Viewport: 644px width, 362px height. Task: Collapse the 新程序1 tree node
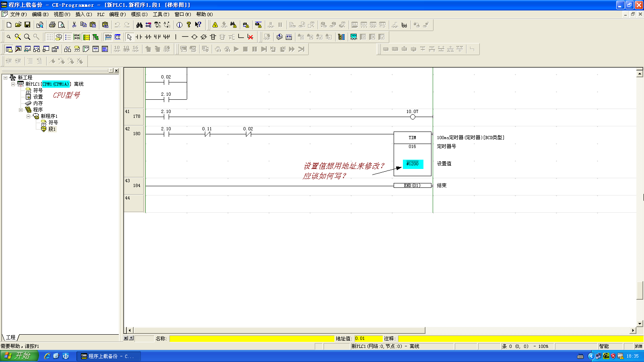[x=28, y=116]
